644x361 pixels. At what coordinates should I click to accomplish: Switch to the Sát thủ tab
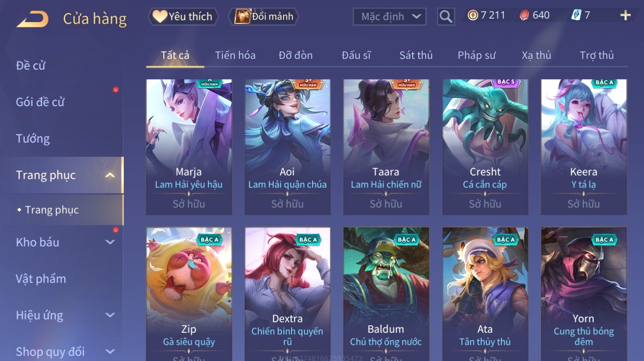pos(416,55)
